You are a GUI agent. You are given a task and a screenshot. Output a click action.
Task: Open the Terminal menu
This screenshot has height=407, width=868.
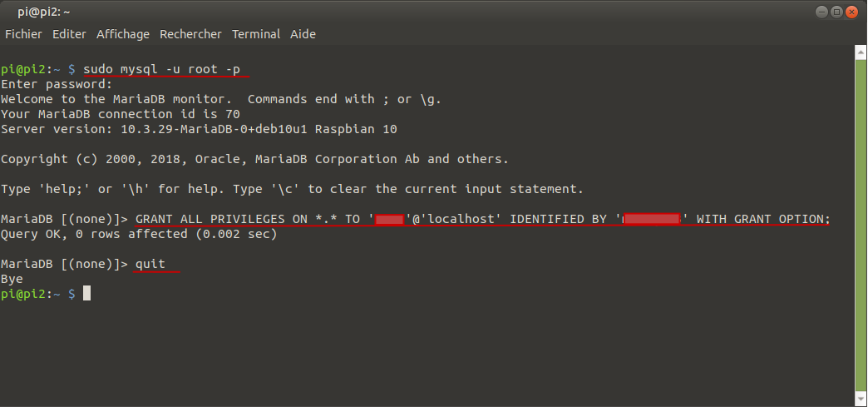[256, 34]
